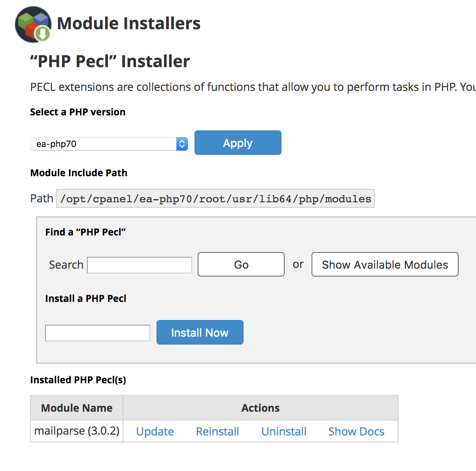Click the Go search button
The height and width of the screenshot is (471, 476).
click(x=241, y=264)
